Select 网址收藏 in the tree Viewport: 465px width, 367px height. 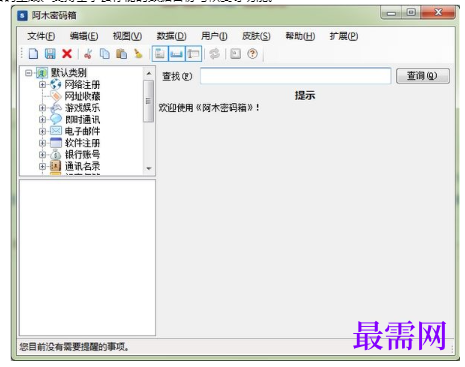point(82,96)
